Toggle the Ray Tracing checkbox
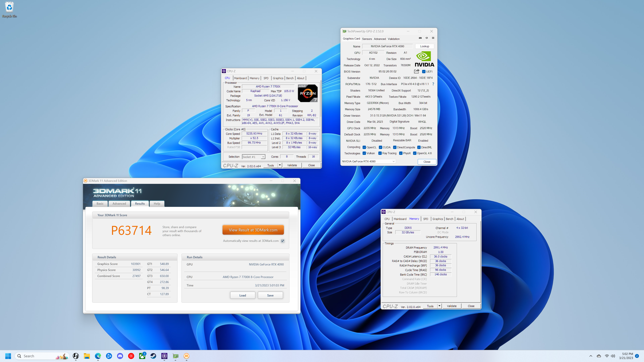 380,153
